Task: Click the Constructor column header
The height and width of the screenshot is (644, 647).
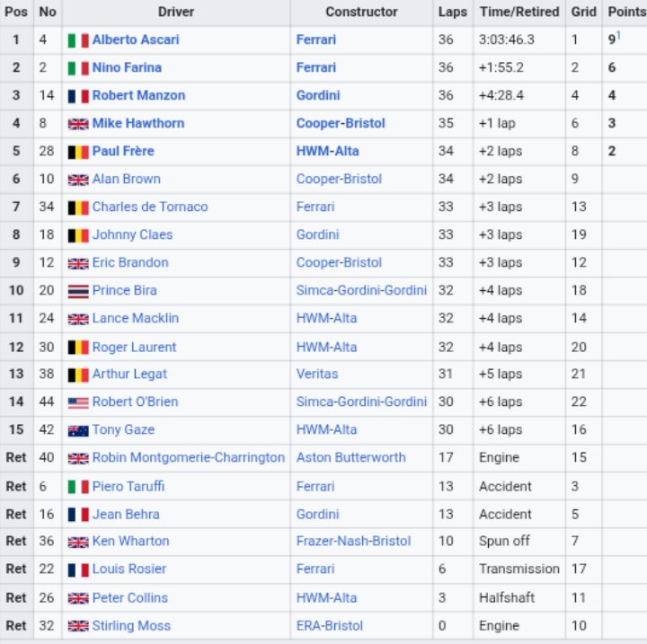Action: (x=361, y=12)
